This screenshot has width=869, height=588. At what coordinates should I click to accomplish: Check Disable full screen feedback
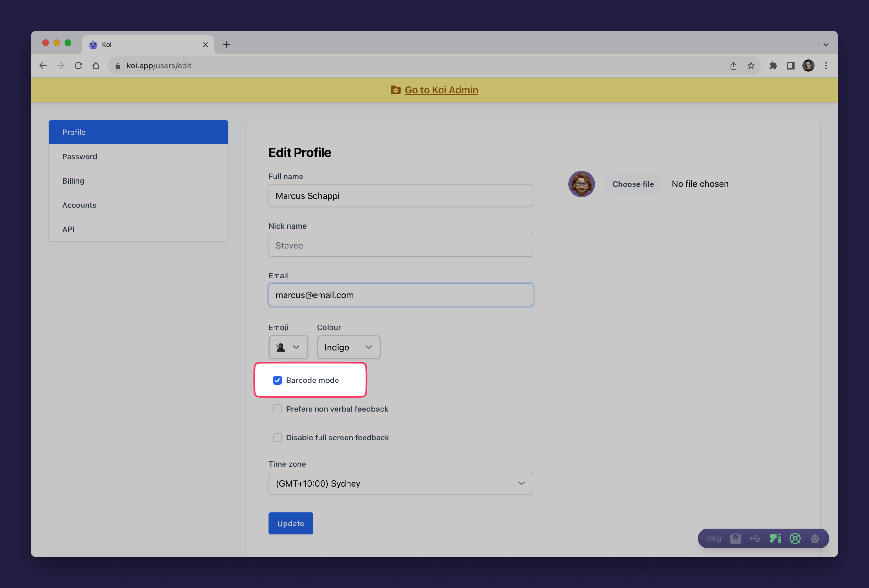pyautogui.click(x=277, y=437)
